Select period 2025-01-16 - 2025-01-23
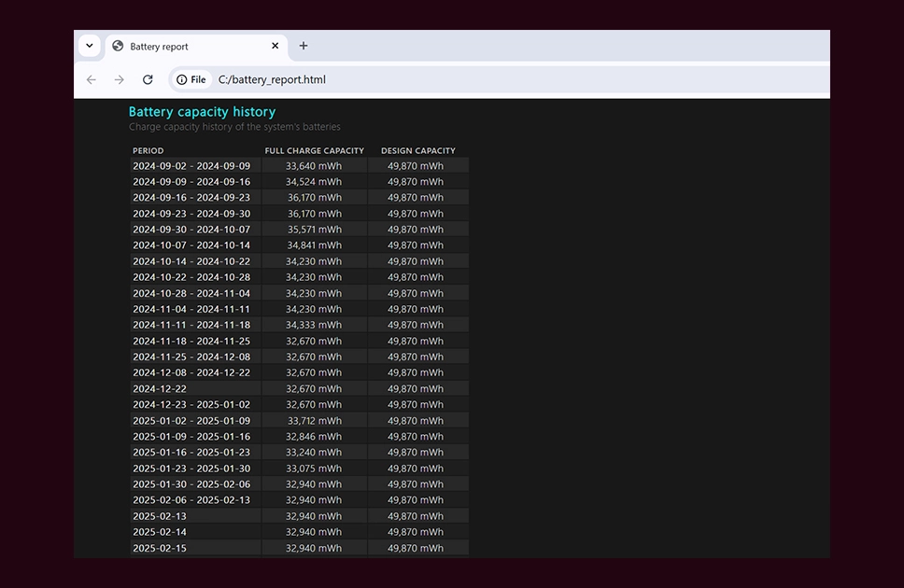 coord(191,453)
